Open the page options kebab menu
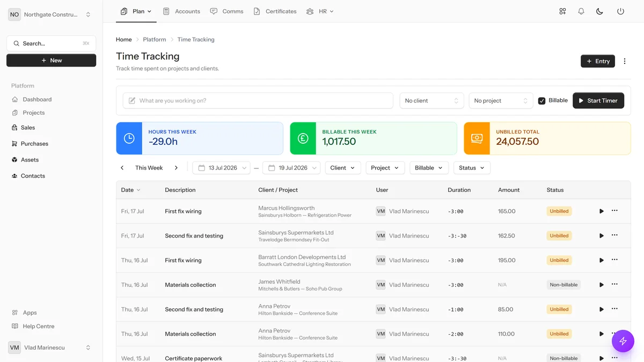 pyautogui.click(x=625, y=61)
